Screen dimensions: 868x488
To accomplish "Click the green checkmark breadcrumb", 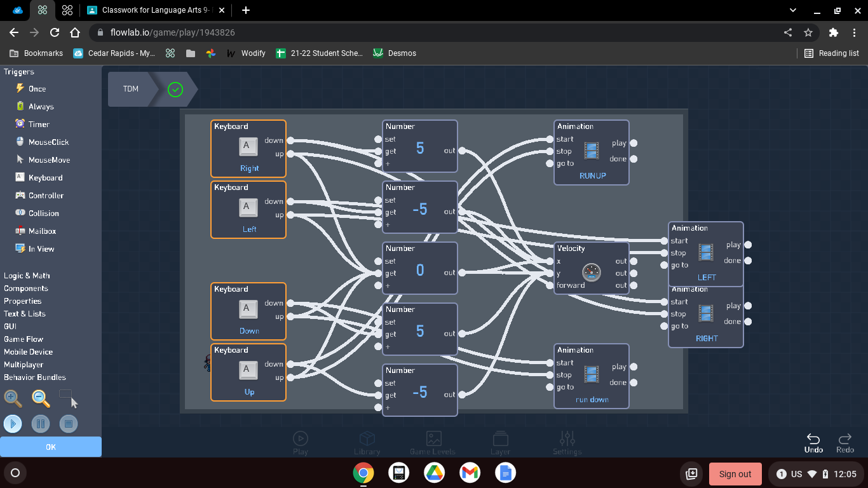I will click(175, 90).
